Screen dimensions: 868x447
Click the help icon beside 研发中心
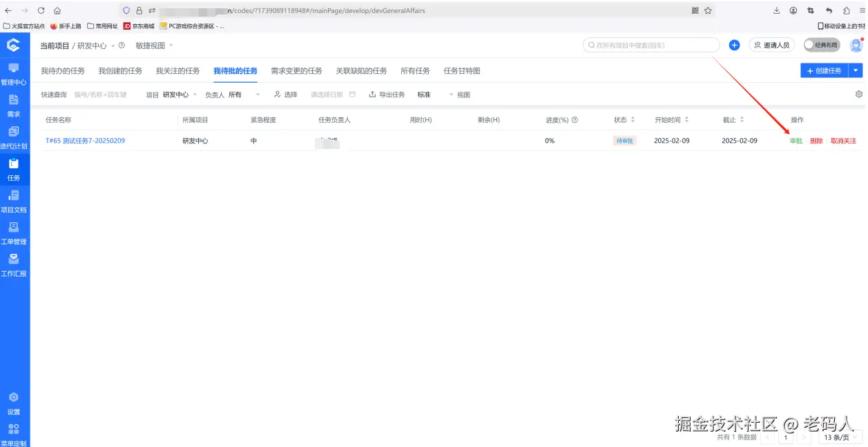coord(122,46)
